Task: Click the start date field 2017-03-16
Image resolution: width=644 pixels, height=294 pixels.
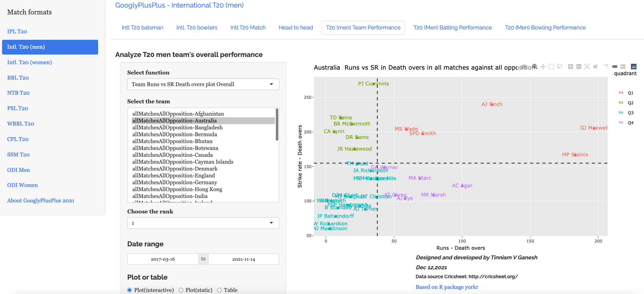Action: (163, 259)
